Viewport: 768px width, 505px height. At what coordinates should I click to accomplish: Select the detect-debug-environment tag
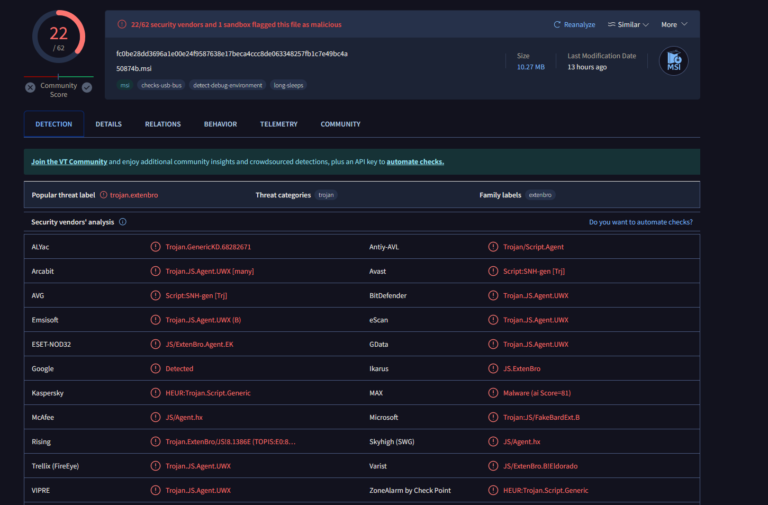tap(227, 85)
